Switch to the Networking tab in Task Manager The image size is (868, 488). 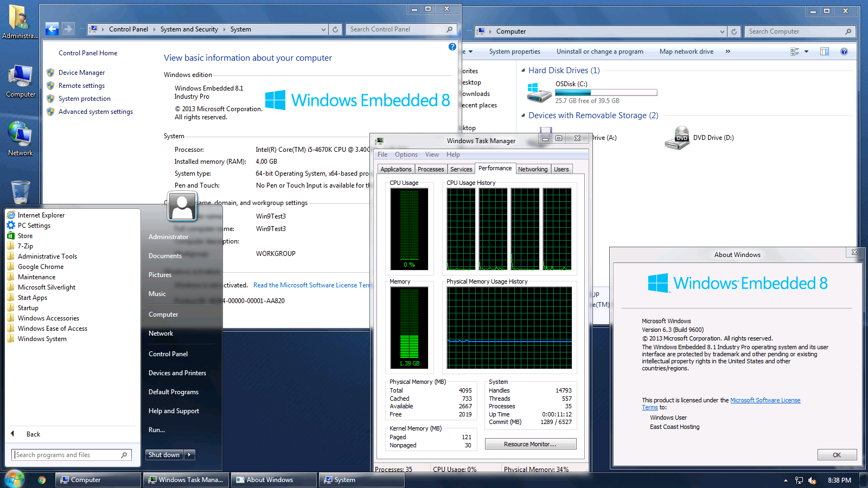[533, 169]
